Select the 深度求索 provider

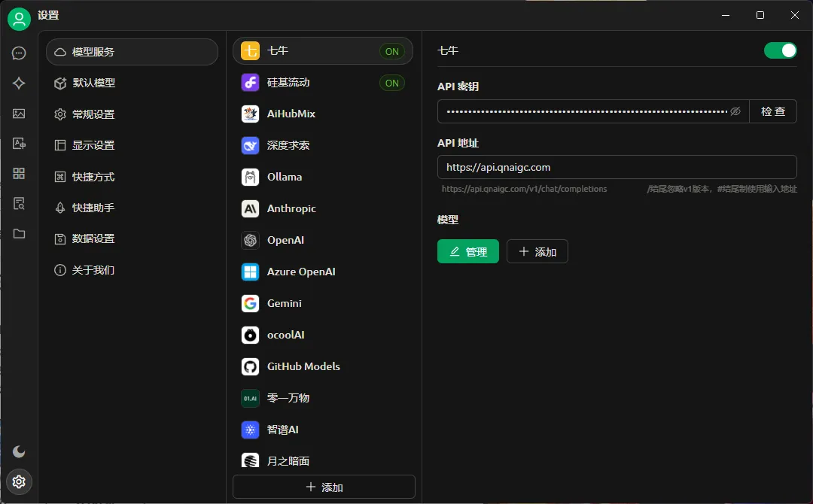323,145
